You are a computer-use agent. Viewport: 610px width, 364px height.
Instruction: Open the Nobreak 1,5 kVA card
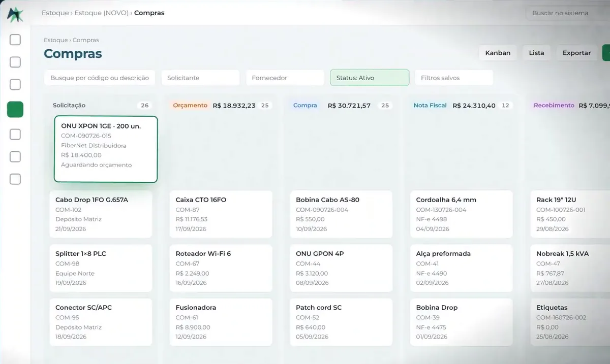570,268
